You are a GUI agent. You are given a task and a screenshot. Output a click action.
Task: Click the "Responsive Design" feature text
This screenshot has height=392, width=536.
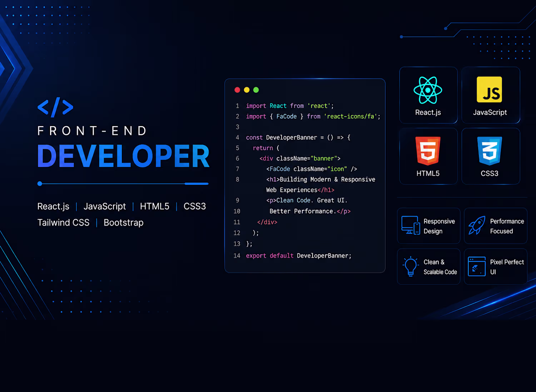pyautogui.click(x=439, y=226)
